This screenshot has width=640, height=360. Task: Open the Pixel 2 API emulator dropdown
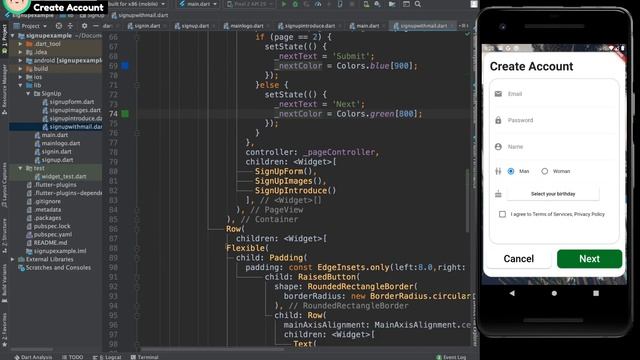click(x=250, y=4)
